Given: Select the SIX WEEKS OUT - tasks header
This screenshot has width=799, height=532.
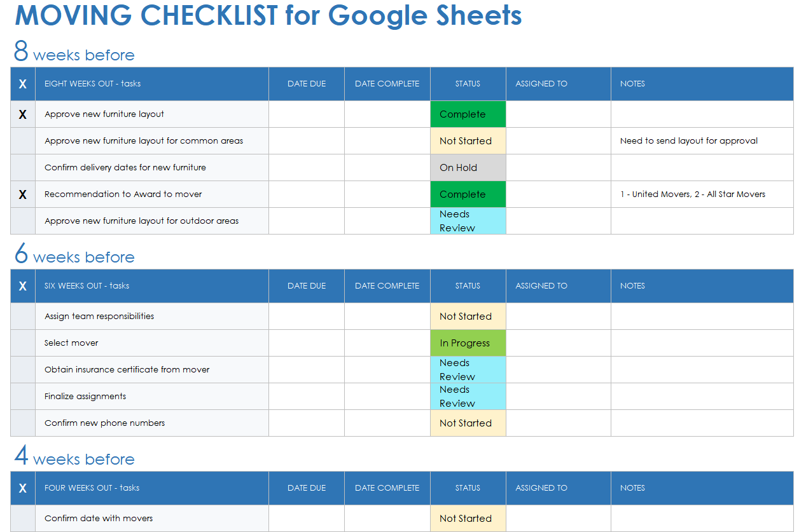Looking at the screenshot, I should [x=87, y=286].
